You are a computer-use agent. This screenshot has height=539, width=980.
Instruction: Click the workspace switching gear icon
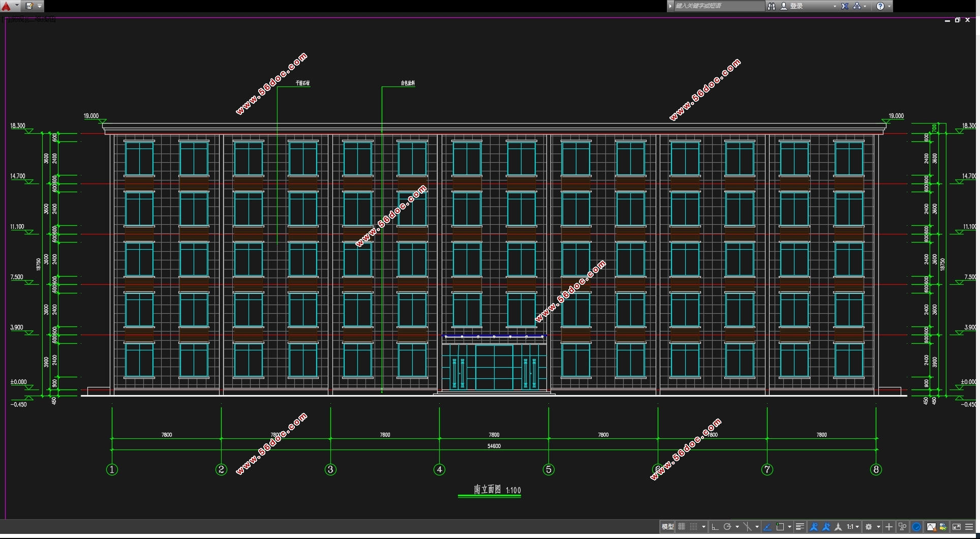[x=869, y=527]
